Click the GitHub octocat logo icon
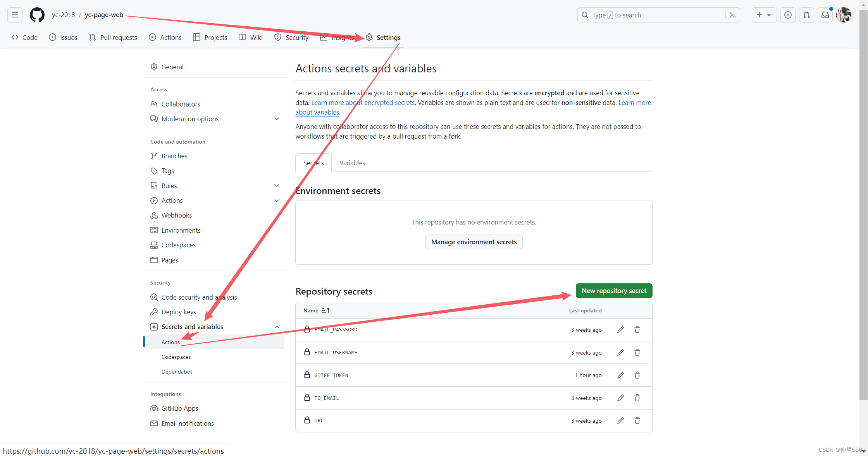This screenshot has height=456, width=868. point(37,15)
